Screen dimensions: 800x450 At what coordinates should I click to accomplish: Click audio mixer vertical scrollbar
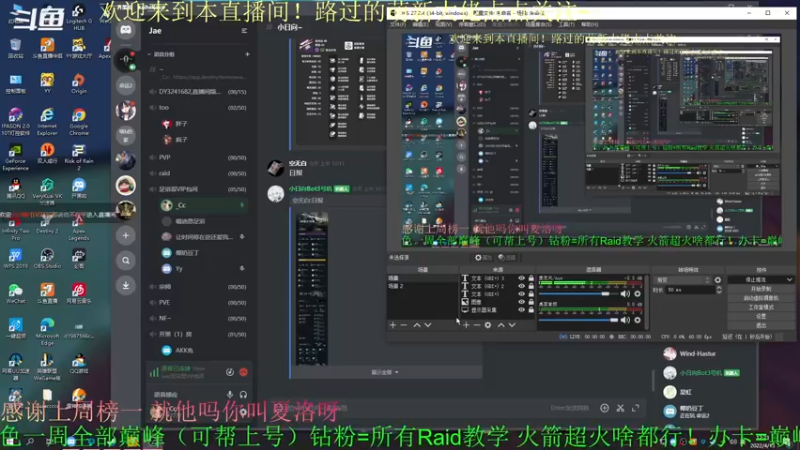(647, 301)
